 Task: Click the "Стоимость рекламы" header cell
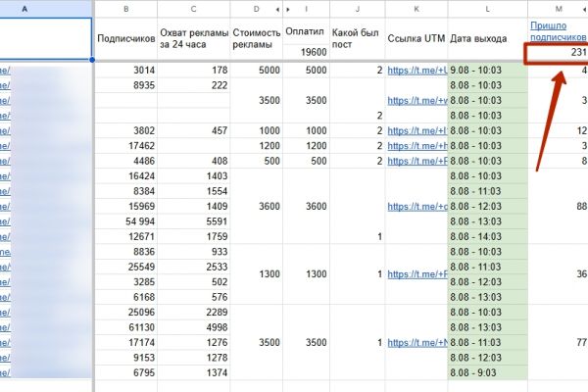coord(257,38)
